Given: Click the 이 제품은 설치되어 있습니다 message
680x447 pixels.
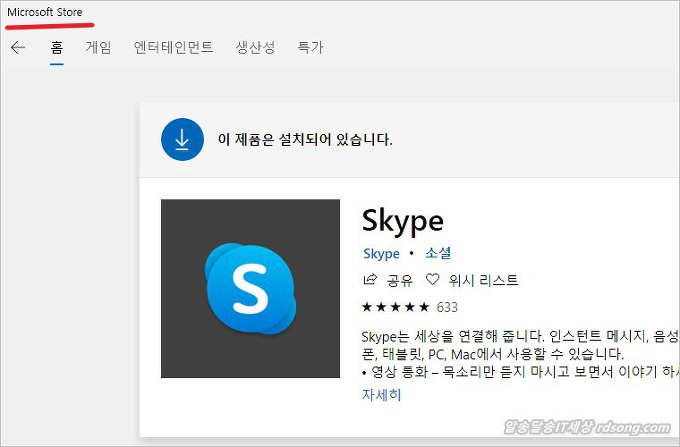Looking at the screenshot, I should click(x=305, y=140).
